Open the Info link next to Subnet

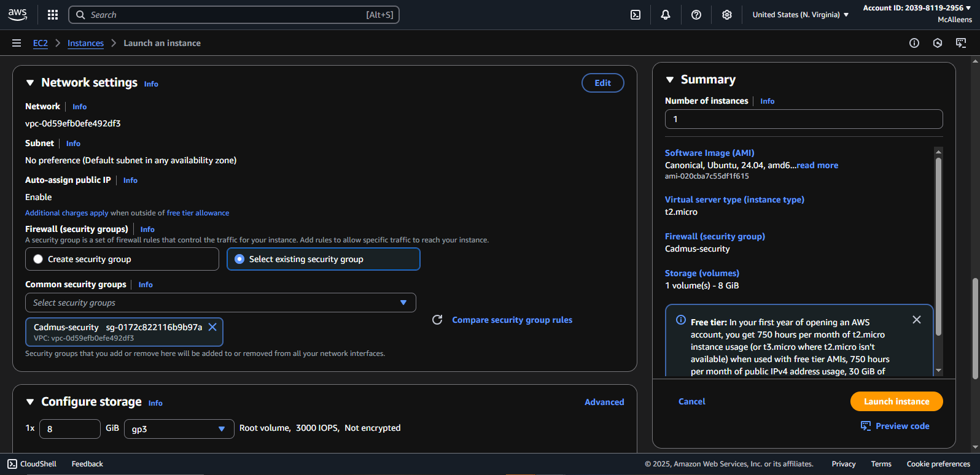(73, 144)
